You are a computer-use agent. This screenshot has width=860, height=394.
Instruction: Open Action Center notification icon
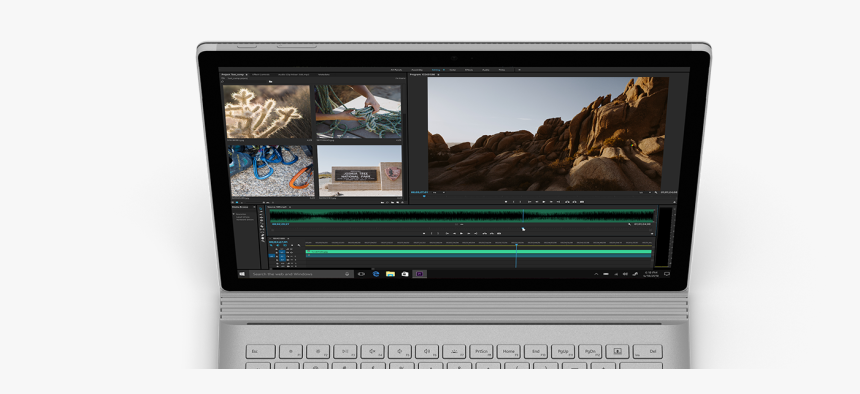coord(667,274)
